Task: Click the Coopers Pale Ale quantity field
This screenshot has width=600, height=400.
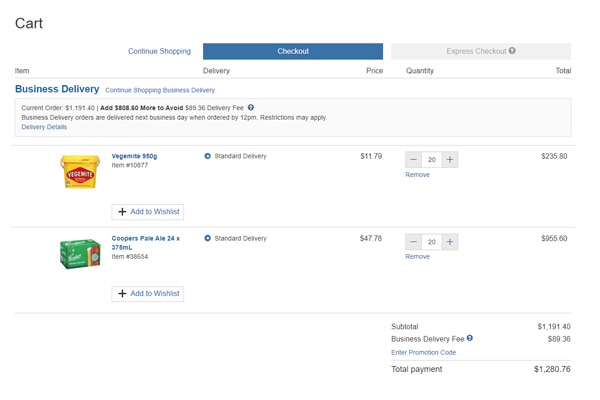Action: (x=432, y=242)
